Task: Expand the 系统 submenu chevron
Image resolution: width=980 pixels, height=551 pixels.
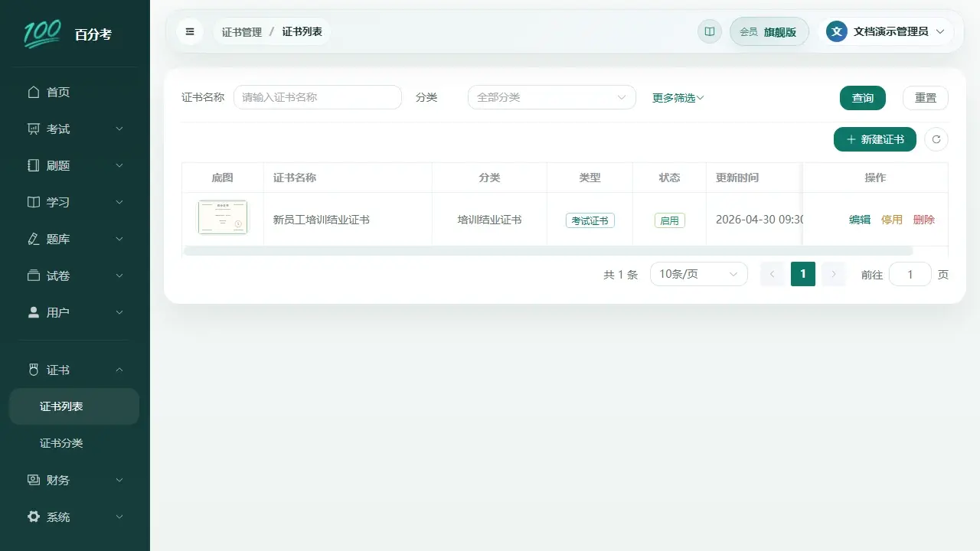Action: (119, 517)
